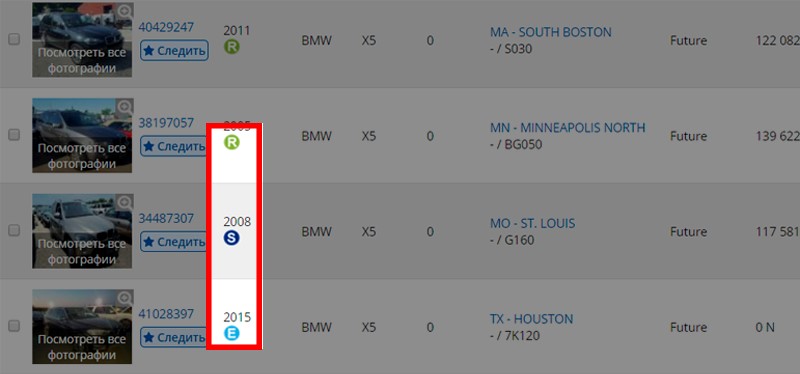Image resolution: width=800 pixels, height=374 pixels.
Task: Tick the checkbox for lot 40429247
Action: click(14, 39)
